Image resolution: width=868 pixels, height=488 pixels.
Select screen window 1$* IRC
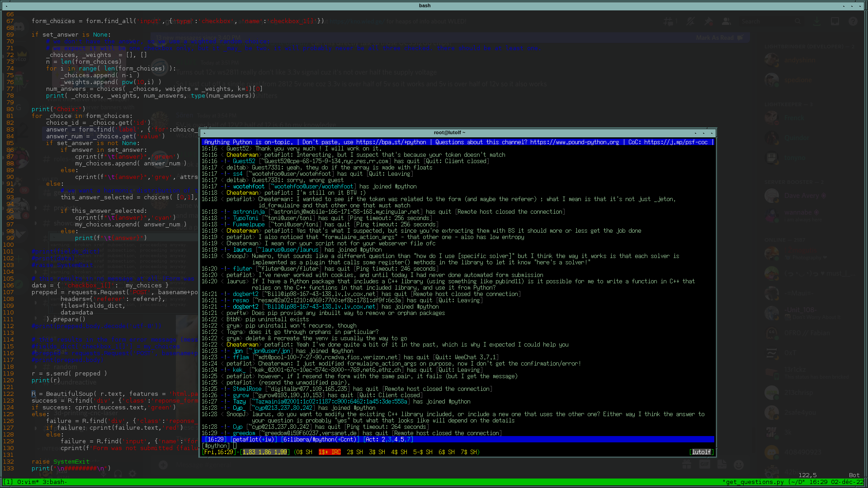(x=330, y=452)
